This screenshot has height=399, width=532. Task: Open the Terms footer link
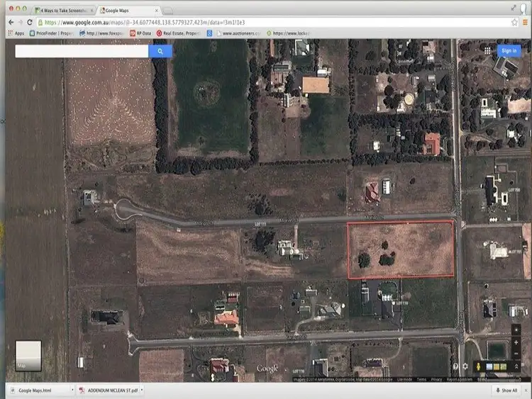pos(422,380)
